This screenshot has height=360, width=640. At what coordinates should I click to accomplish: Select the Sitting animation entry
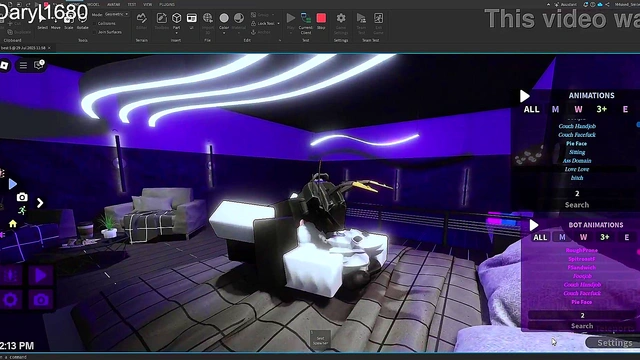577,152
